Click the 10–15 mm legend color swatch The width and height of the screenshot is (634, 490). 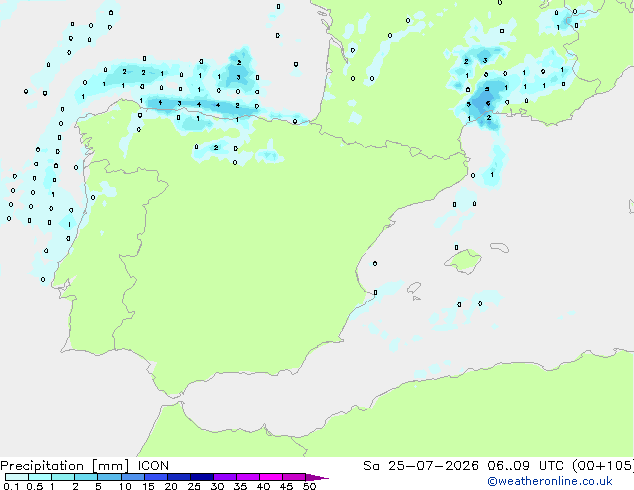[x=133, y=477]
